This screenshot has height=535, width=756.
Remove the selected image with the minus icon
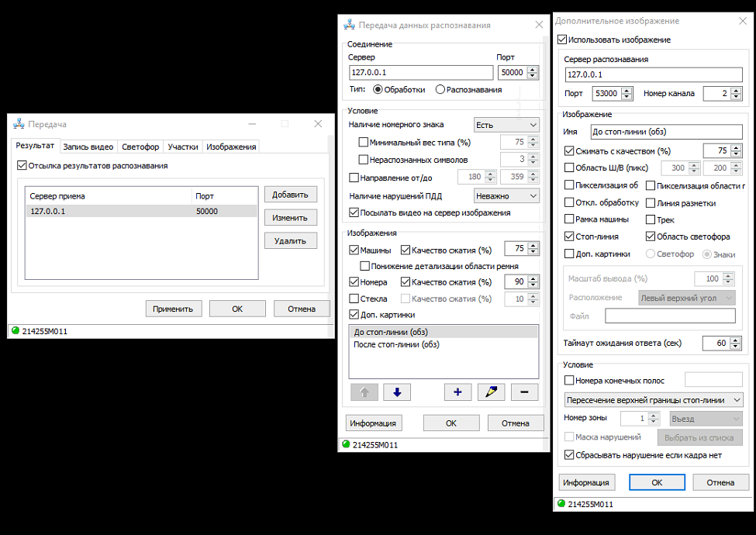524,392
